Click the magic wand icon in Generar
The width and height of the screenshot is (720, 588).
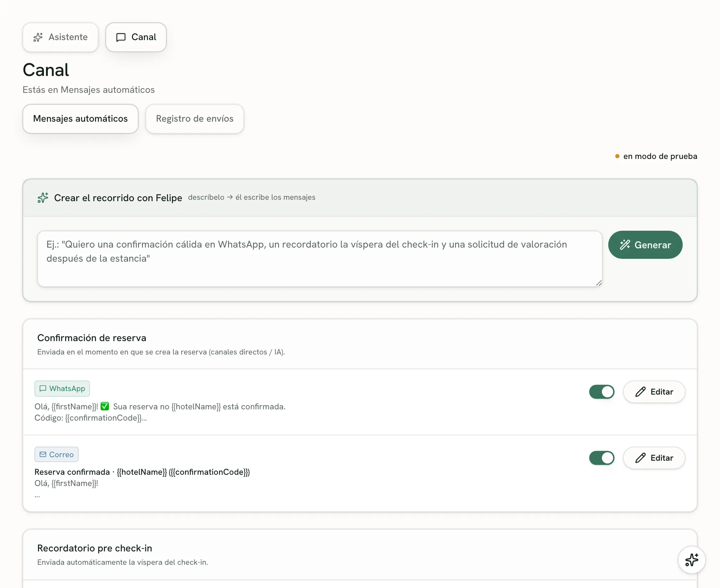click(625, 245)
